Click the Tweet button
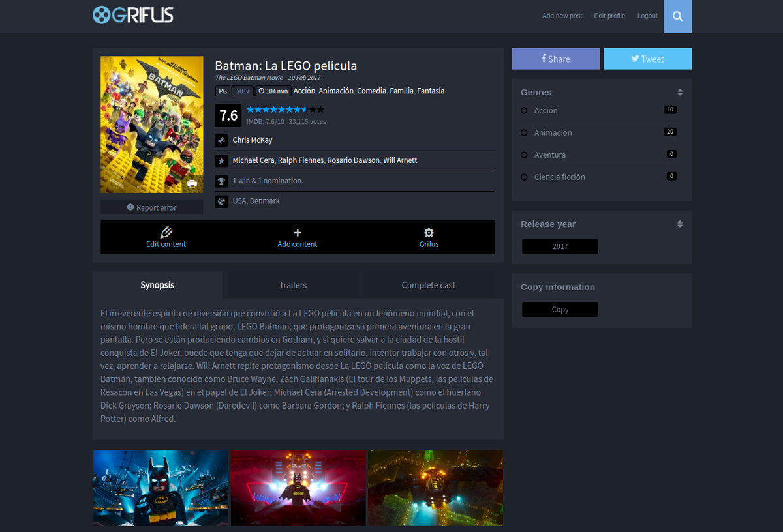Image resolution: width=783 pixels, height=532 pixels. pyautogui.click(x=647, y=59)
